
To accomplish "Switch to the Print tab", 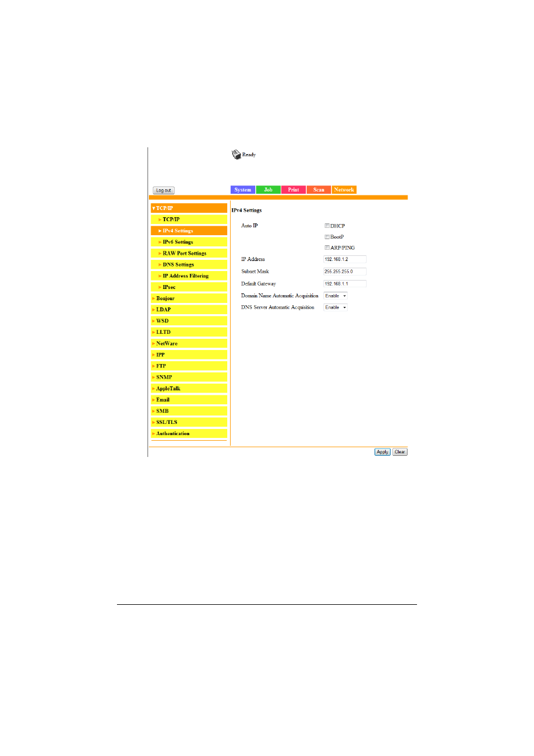I will (293, 190).
